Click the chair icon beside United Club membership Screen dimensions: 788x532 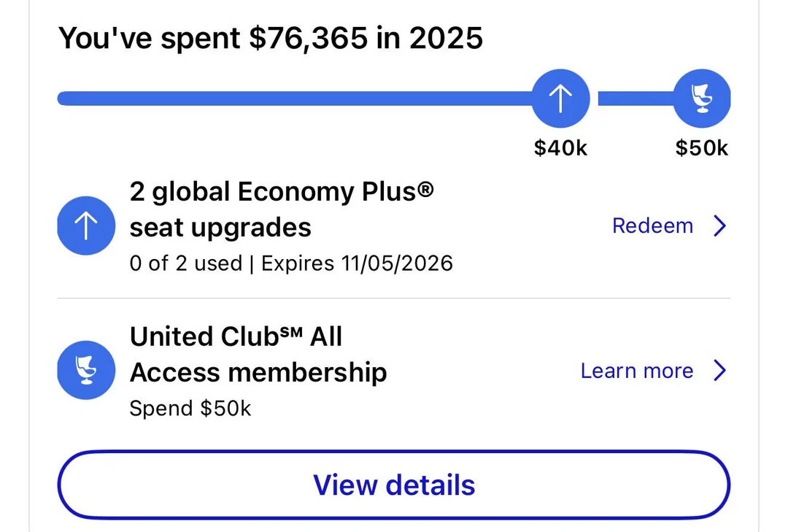86,371
